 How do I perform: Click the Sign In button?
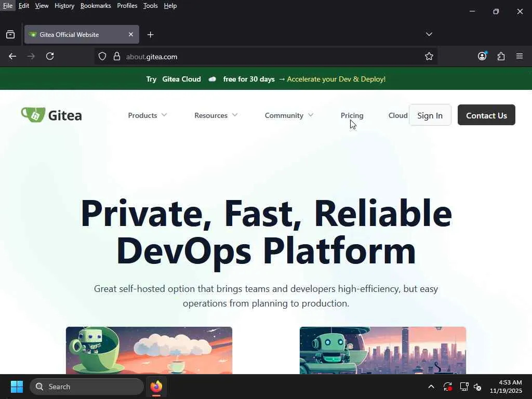coord(430,115)
